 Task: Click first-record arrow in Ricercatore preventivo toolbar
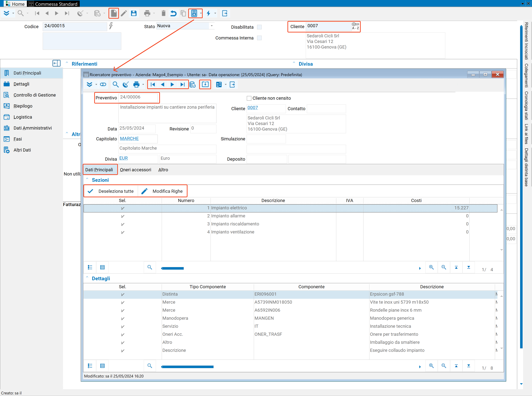tap(153, 84)
